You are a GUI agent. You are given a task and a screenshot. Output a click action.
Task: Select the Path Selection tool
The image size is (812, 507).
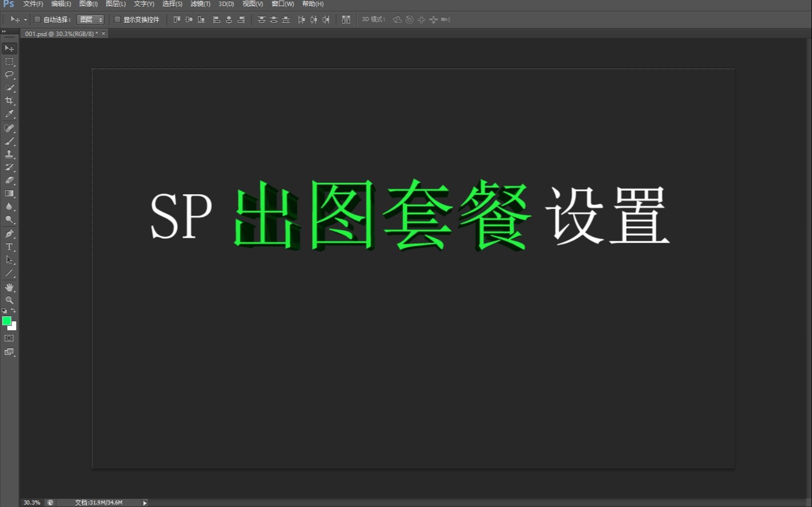(9, 260)
